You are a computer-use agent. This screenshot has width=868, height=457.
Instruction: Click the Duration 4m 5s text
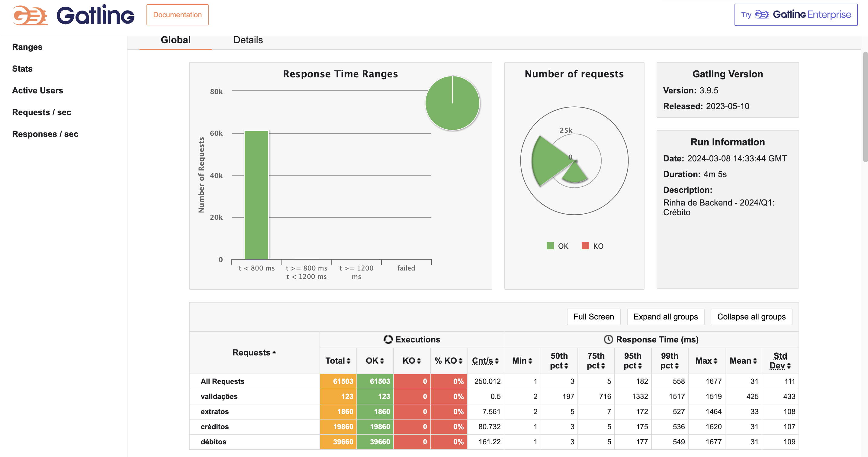click(x=695, y=174)
